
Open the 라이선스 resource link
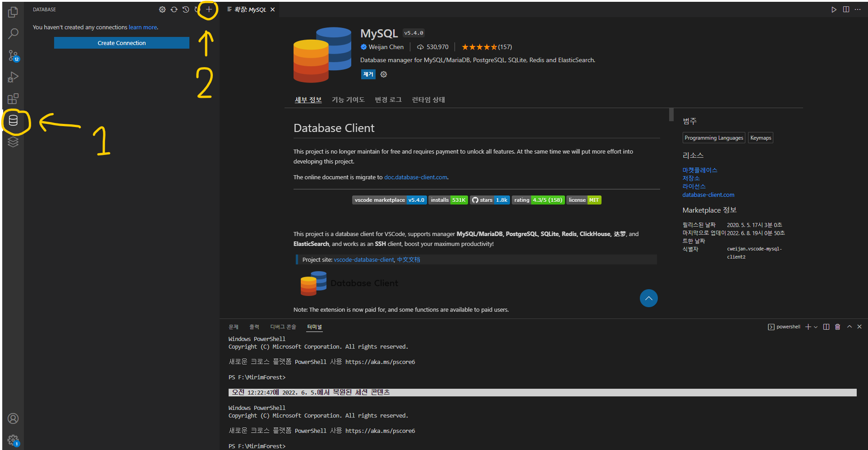click(x=694, y=186)
